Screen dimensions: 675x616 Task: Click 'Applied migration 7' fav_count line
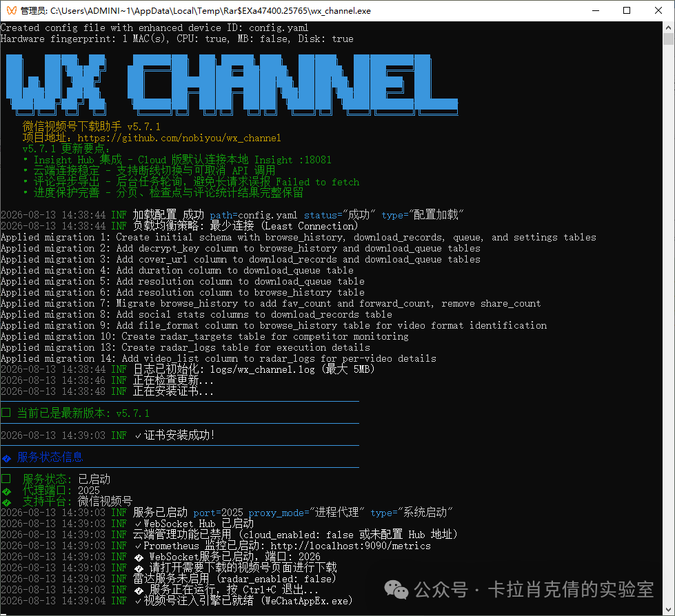coord(271,303)
